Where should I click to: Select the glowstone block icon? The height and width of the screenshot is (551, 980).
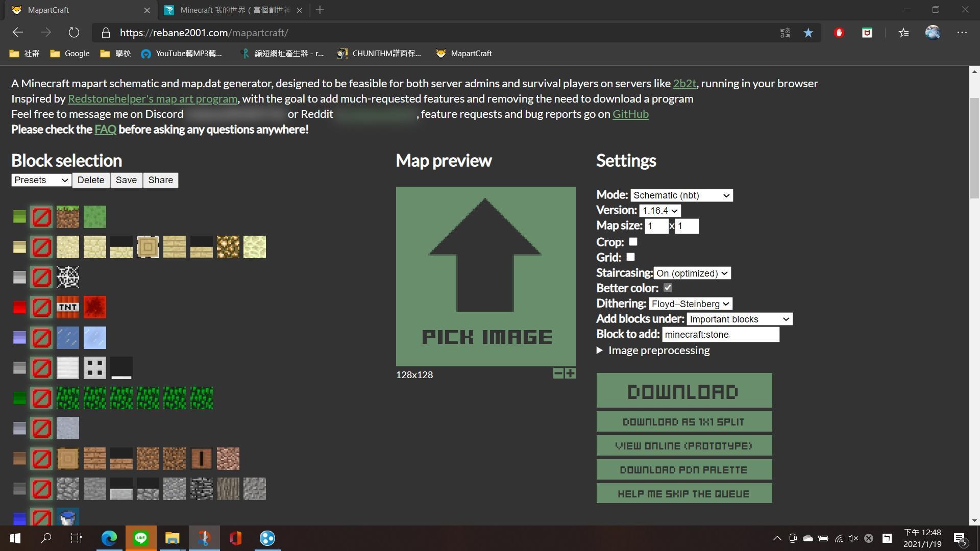pyautogui.click(x=228, y=247)
